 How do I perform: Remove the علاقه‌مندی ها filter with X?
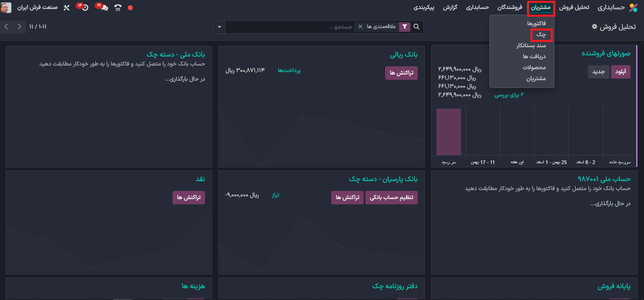[x=360, y=26]
